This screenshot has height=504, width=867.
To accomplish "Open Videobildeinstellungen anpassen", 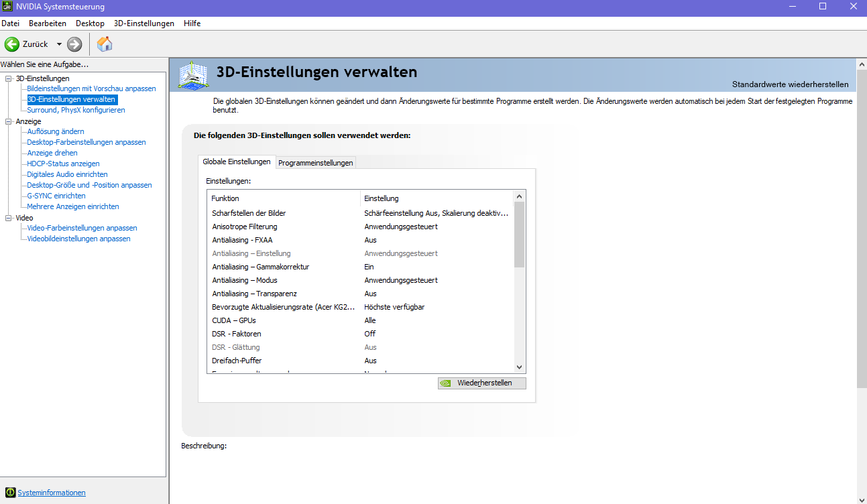I will click(x=78, y=239).
